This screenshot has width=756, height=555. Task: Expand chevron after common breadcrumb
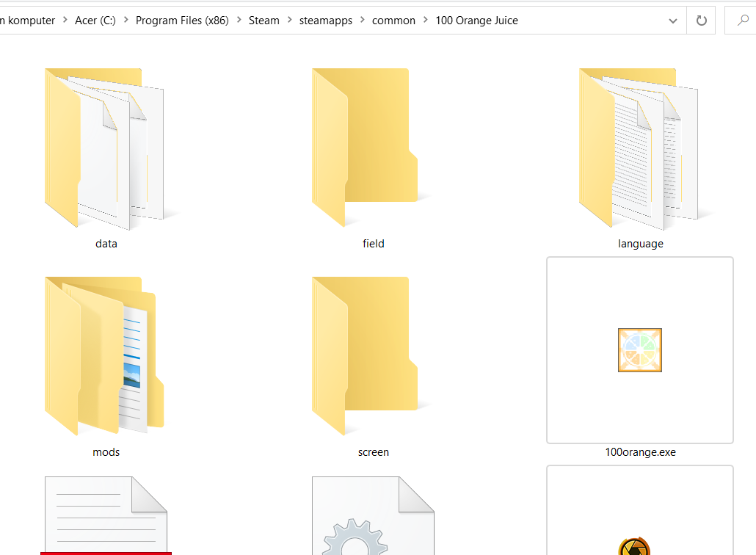425,20
